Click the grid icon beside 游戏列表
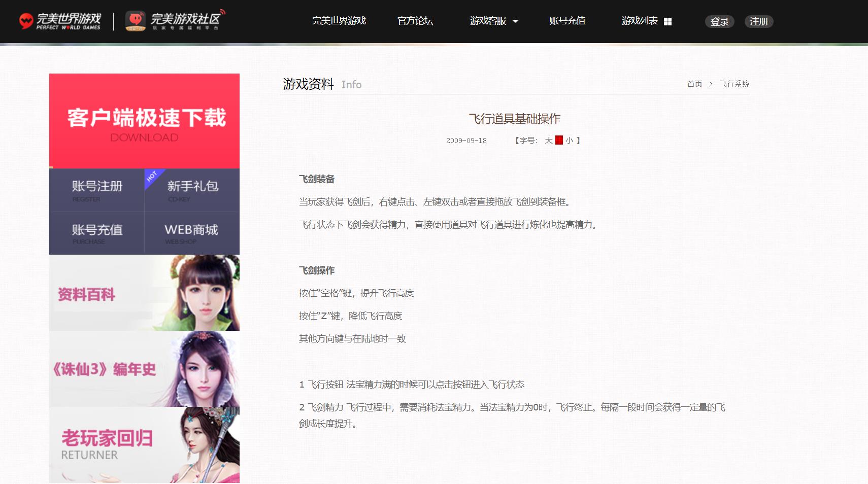The height and width of the screenshot is (484, 868). pyautogui.click(x=667, y=21)
